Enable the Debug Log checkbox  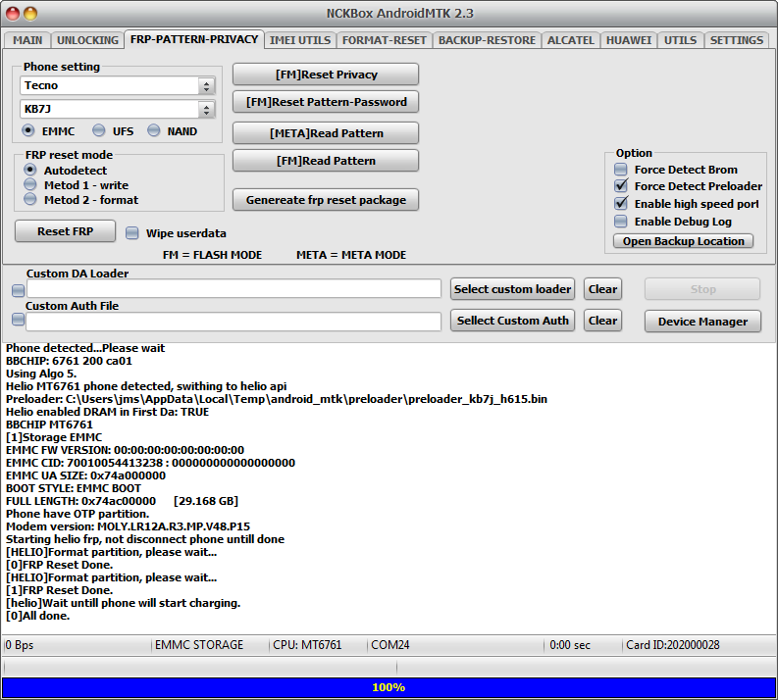coord(621,222)
